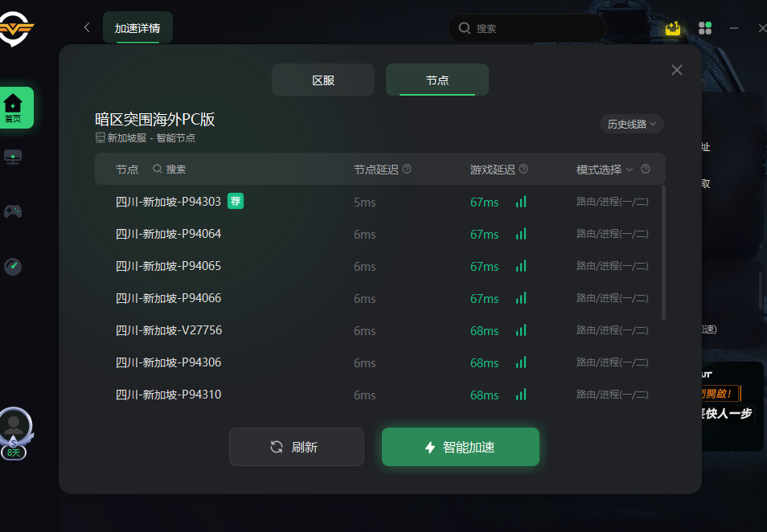The height and width of the screenshot is (532, 767).
Task: Select the 加速详情 tab
Action: pos(137,28)
